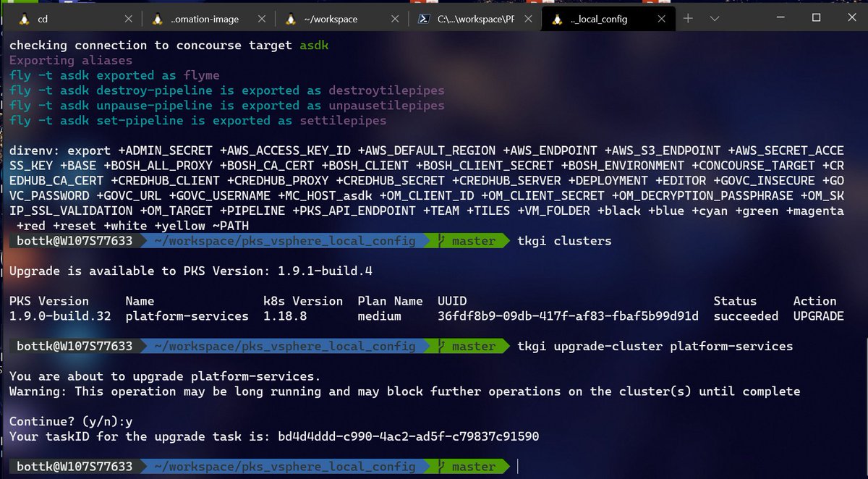Click the 'flyme' alias text

(x=201, y=75)
